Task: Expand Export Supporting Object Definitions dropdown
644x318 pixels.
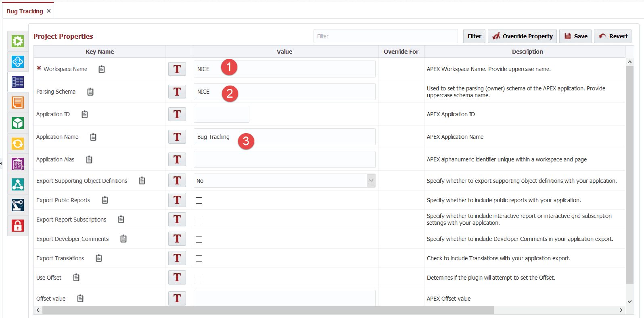Action: [371, 181]
